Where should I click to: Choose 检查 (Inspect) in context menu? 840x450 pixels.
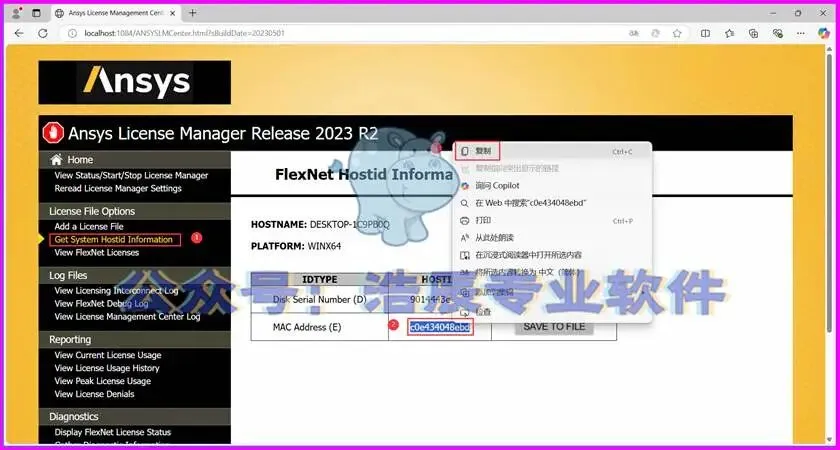(552, 311)
